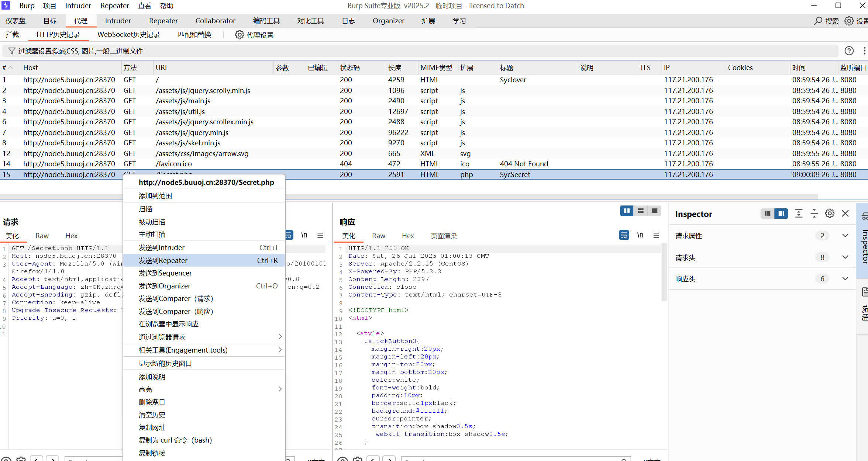Open request panel hamburger menu
The image size is (868, 461).
click(x=320, y=235)
